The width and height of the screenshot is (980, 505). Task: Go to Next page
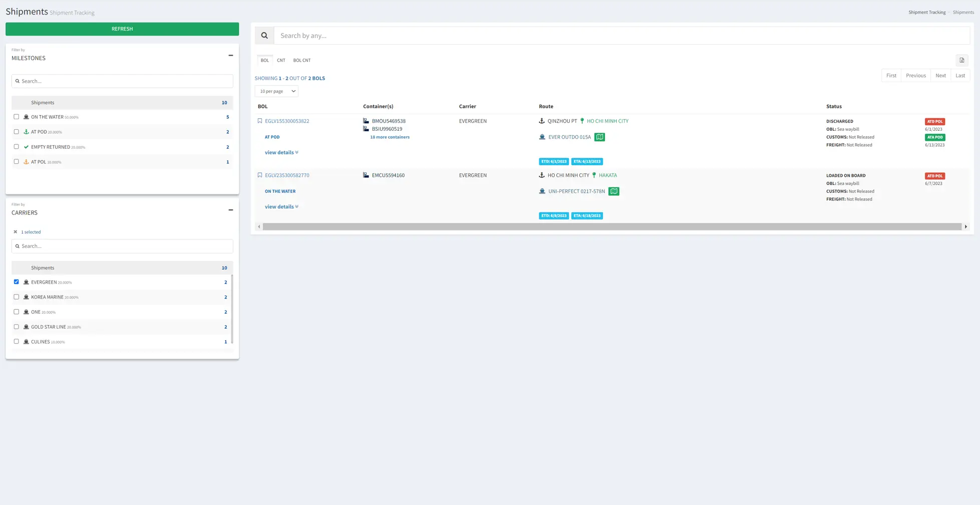tap(941, 76)
